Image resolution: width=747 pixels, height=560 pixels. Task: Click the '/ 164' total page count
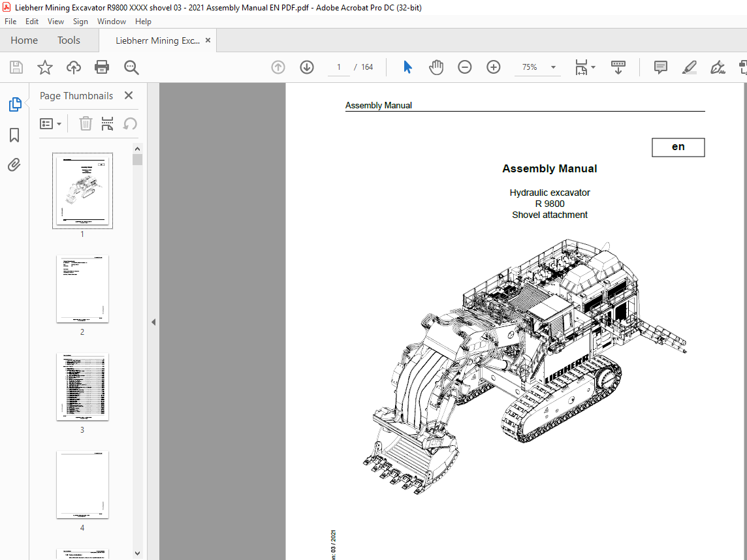coord(364,67)
